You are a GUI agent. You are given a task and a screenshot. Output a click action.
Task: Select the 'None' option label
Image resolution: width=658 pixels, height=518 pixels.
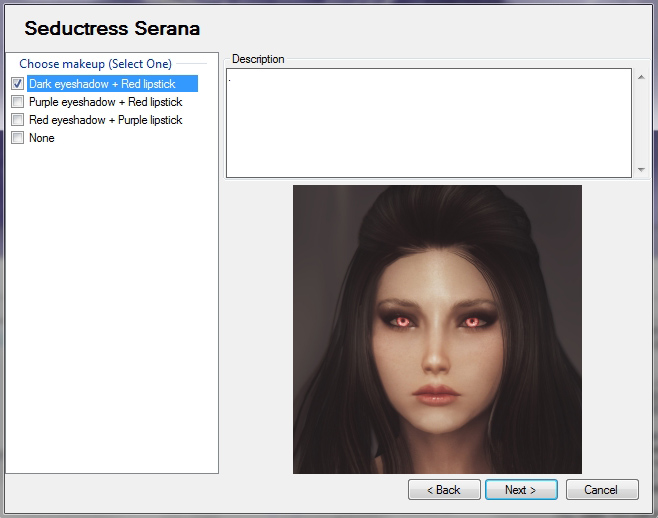coord(42,138)
